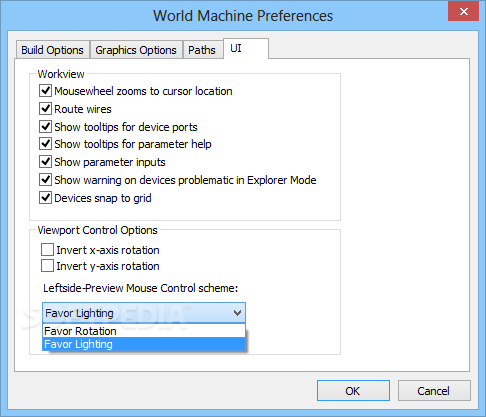
Task: Click the World Machine Preferences title text
Action: coord(243,16)
